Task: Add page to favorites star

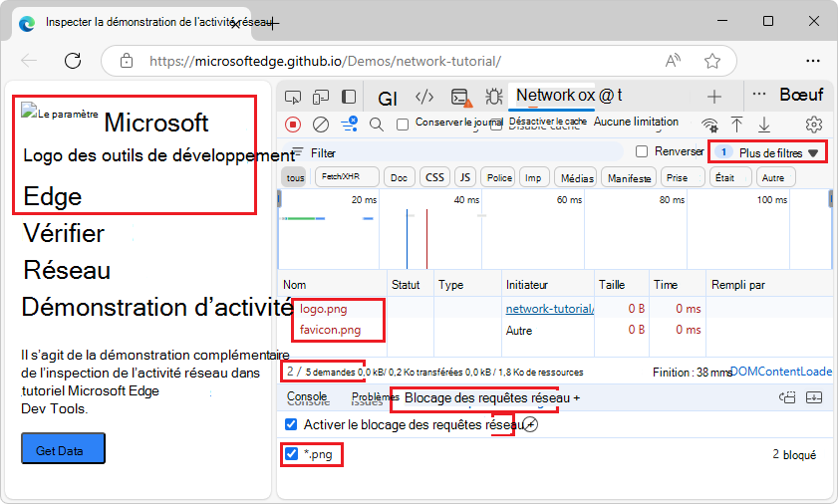Action: pyautogui.click(x=712, y=61)
